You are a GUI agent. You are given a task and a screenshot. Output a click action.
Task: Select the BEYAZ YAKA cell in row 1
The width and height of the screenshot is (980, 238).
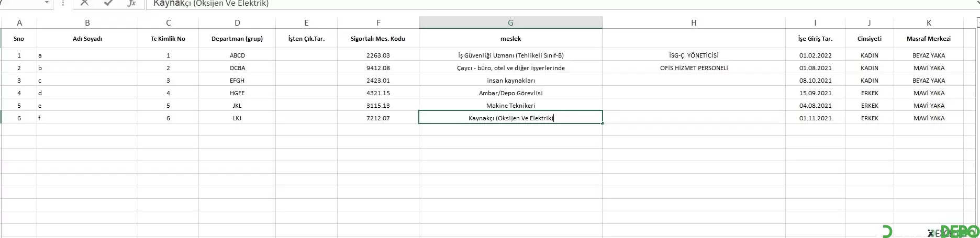929,55
